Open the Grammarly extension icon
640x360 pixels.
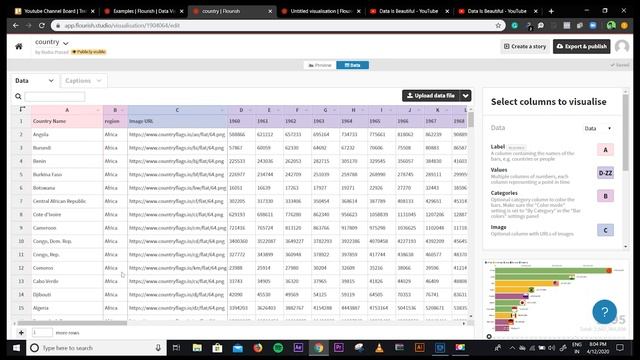[515, 25]
